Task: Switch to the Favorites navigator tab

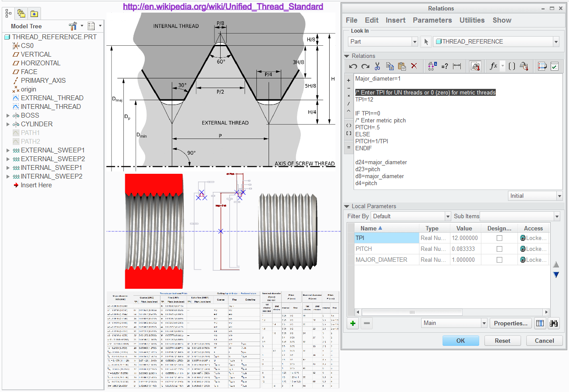Action: [34, 14]
